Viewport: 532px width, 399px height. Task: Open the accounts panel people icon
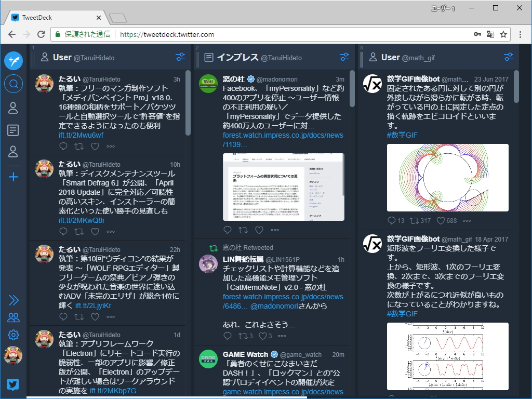tap(13, 317)
